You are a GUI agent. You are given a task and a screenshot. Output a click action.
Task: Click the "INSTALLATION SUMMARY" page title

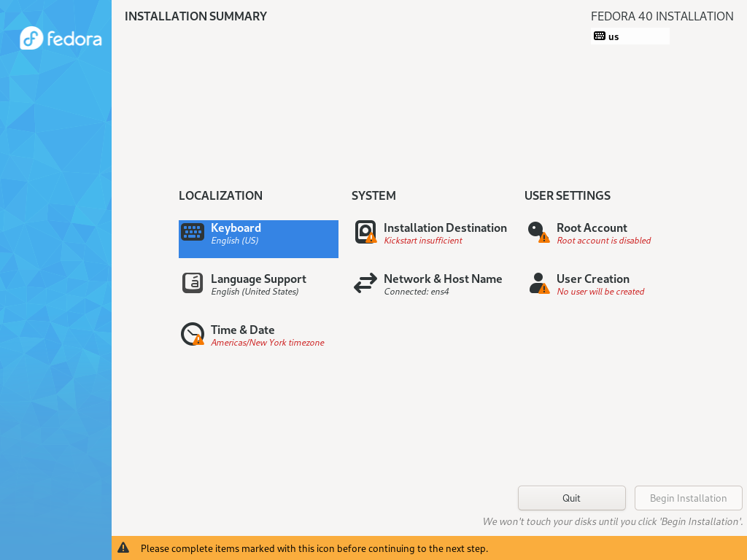click(x=196, y=16)
